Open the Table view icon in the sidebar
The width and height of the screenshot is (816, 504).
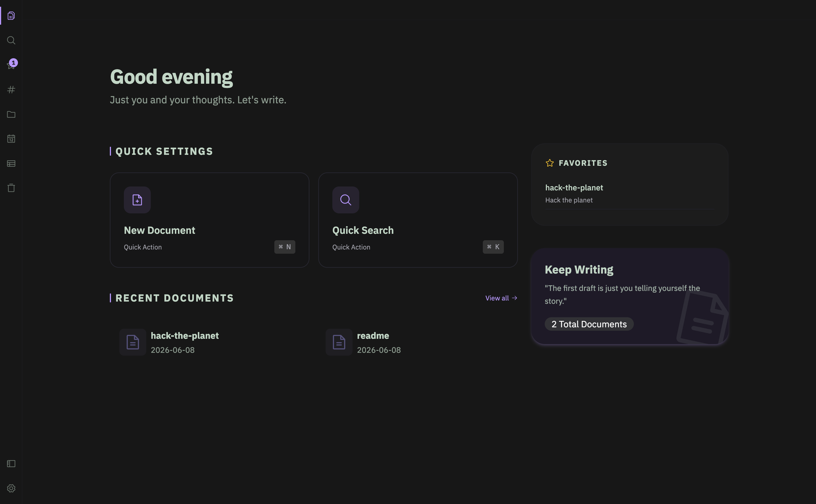[11, 163]
